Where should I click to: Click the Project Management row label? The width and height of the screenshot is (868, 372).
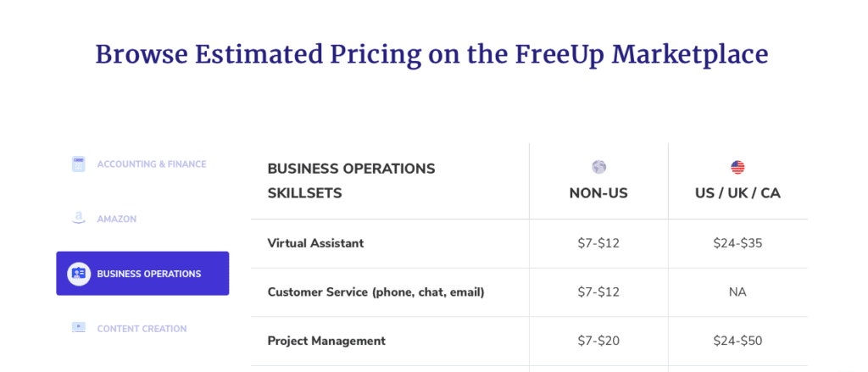(x=326, y=341)
